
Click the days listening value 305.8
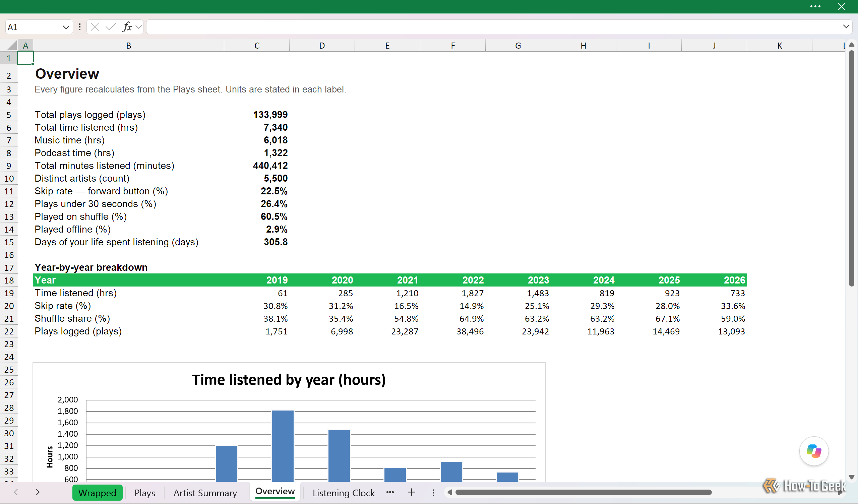pos(275,242)
